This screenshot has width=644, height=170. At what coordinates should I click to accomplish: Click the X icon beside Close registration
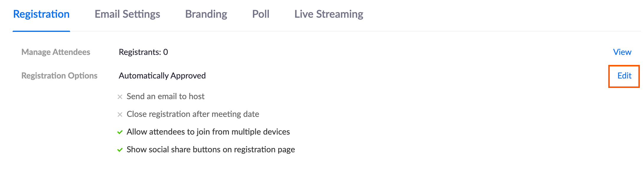pos(120,115)
